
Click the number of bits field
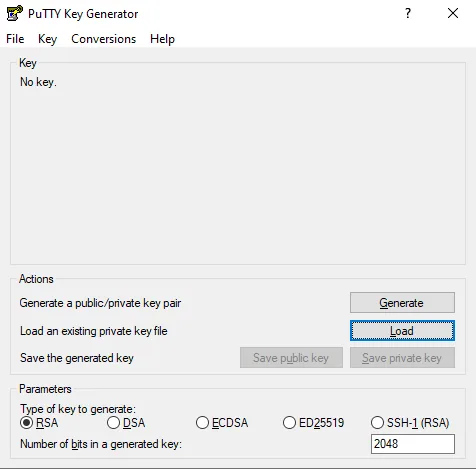413,444
